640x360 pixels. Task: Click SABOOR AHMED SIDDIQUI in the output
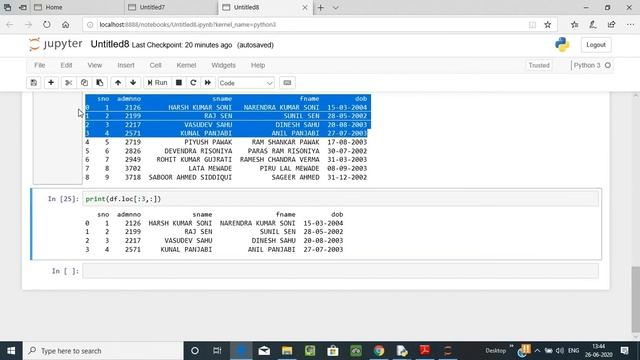pos(190,178)
